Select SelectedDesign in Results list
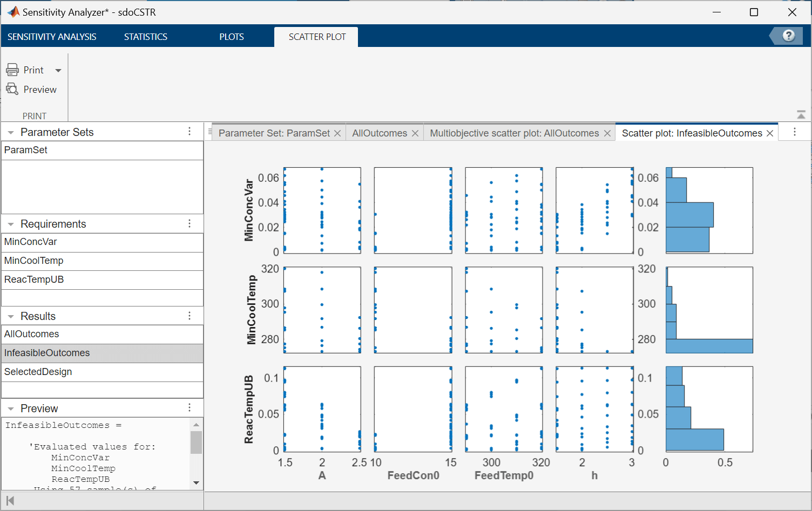Screen dimensions: 812x511 (x=38, y=372)
